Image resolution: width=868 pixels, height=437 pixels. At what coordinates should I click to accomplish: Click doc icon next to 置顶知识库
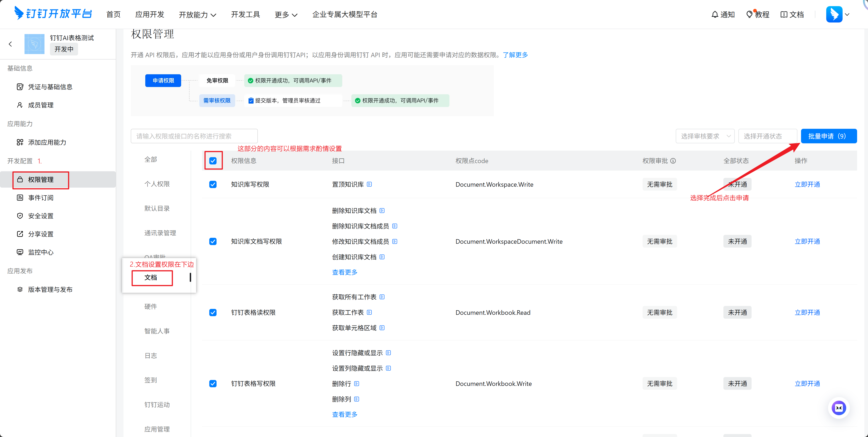click(369, 184)
